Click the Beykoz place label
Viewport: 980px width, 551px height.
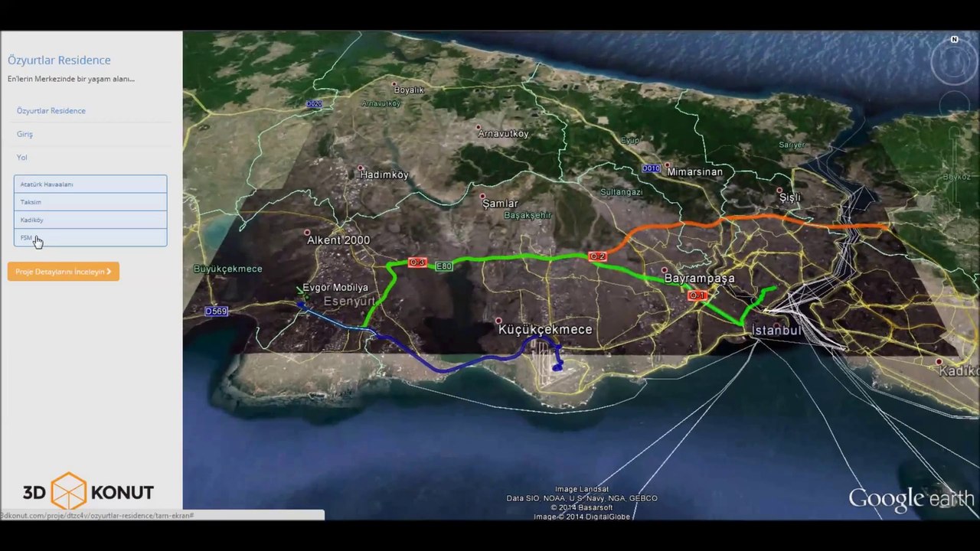coord(957,177)
